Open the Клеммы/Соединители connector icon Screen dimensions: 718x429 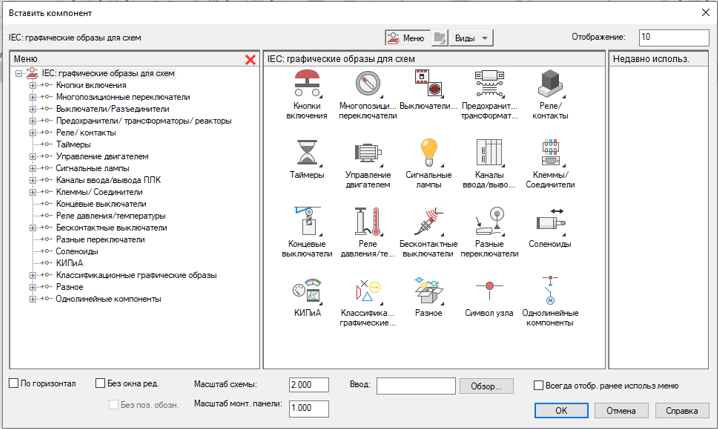(550, 153)
